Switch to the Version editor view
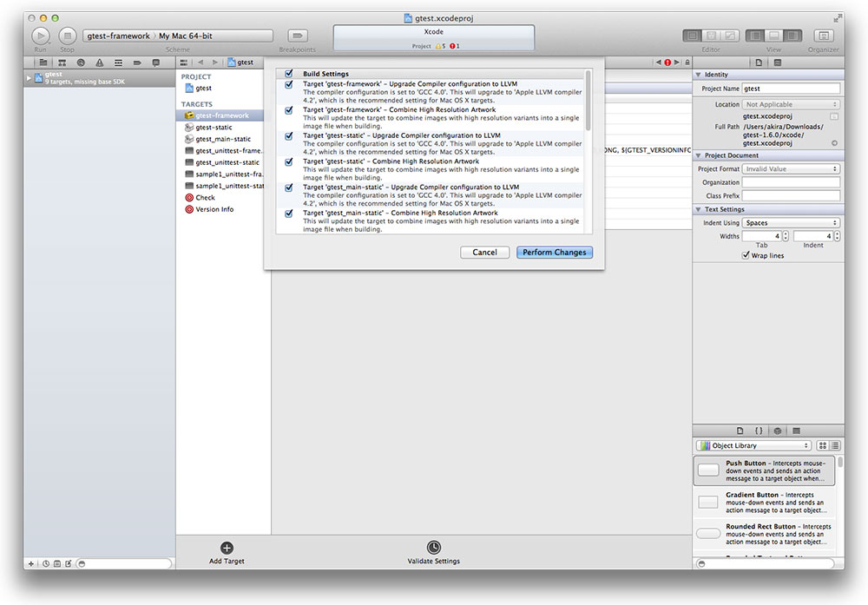The width and height of the screenshot is (868, 605). (x=730, y=36)
